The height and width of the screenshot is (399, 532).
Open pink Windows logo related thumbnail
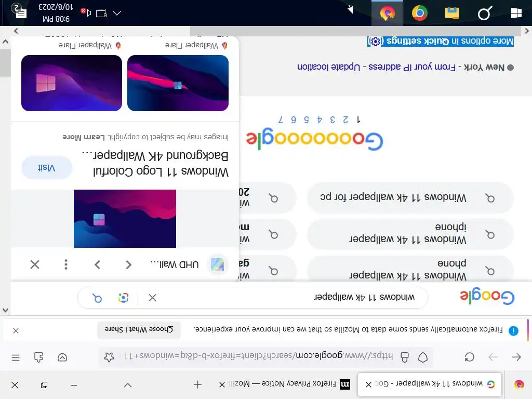[x=72, y=83]
